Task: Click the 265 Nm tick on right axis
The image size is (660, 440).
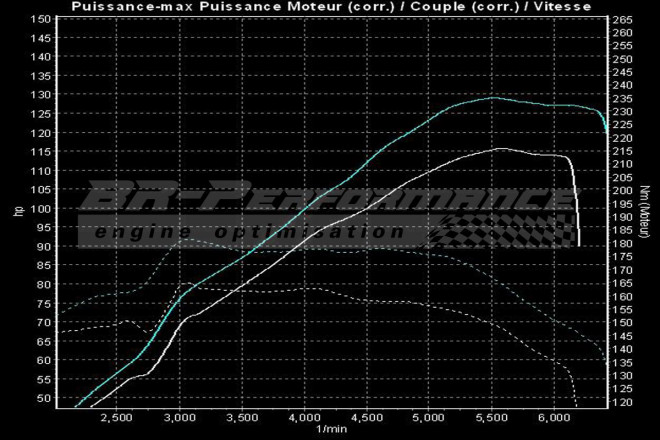Action: pyautogui.click(x=623, y=20)
